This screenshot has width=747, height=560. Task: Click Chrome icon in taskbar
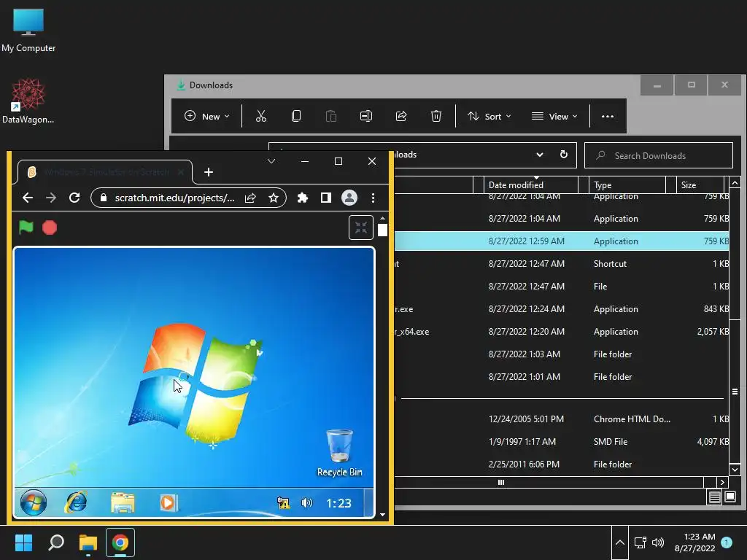pyautogui.click(x=120, y=542)
